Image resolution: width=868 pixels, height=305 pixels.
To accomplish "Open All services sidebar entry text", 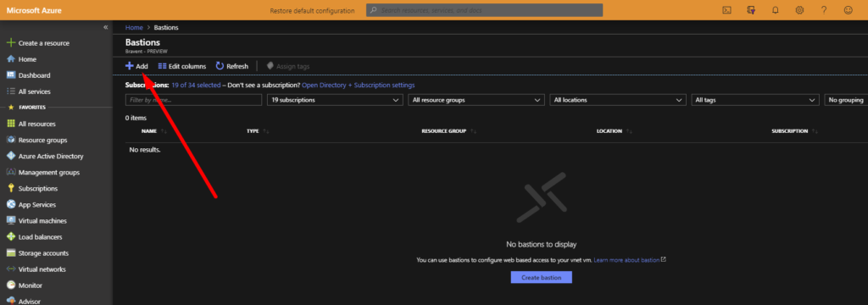I will (x=34, y=91).
